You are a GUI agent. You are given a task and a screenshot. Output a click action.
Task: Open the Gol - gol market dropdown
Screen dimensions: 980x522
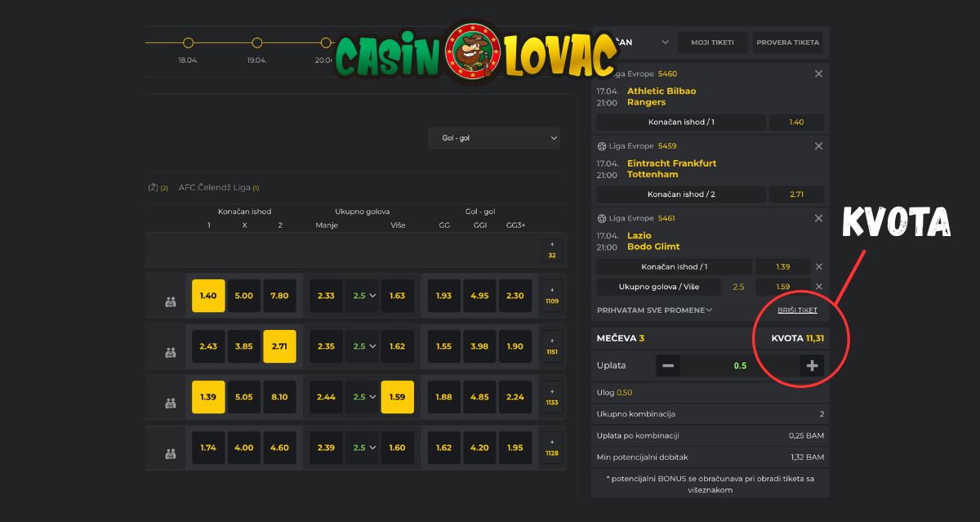pyautogui.click(x=494, y=138)
